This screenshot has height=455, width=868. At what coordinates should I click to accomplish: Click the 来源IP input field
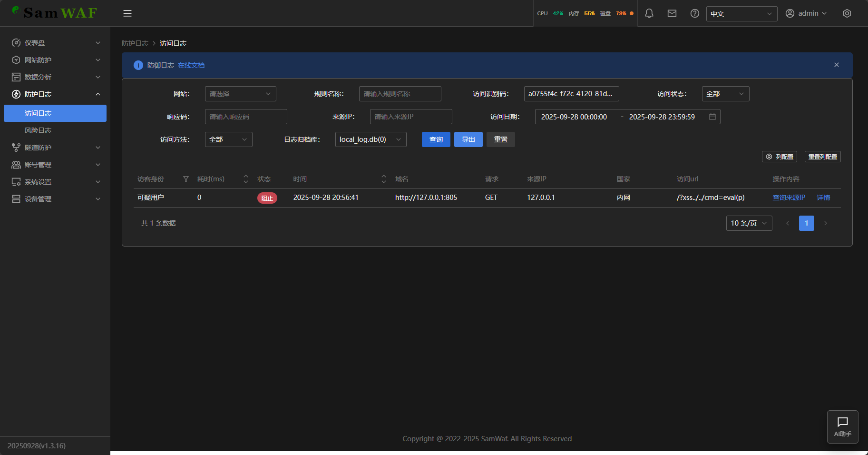pos(410,117)
